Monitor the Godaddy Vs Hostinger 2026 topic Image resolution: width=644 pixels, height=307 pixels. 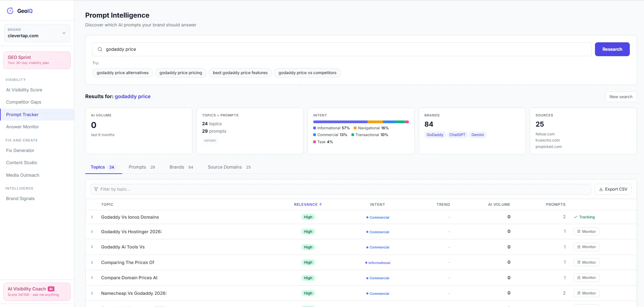586,232
